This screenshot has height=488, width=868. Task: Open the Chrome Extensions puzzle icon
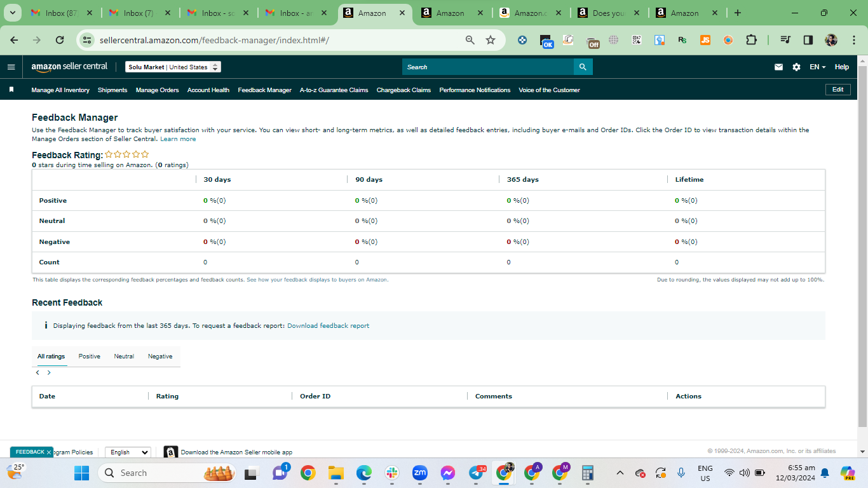(x=751, y=40)
